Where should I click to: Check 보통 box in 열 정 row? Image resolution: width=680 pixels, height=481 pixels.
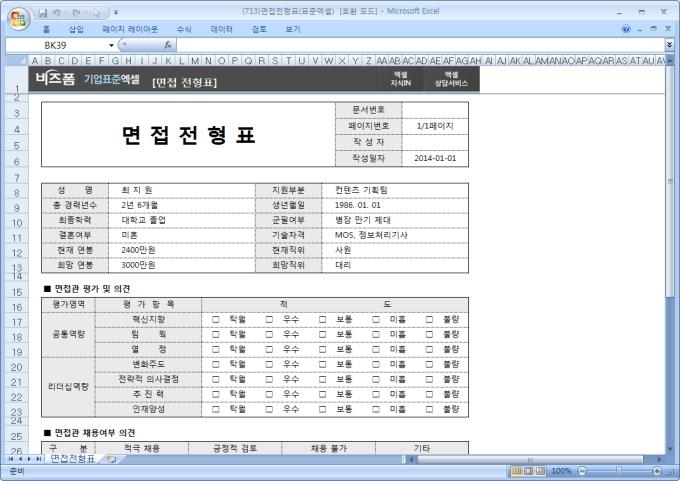click(x=322, y=350)
